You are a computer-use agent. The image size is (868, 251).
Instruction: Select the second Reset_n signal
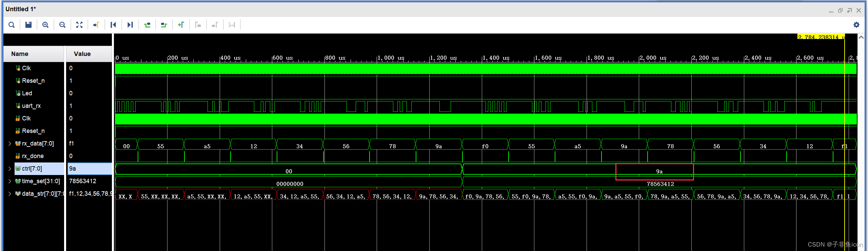tap(33, 131)
